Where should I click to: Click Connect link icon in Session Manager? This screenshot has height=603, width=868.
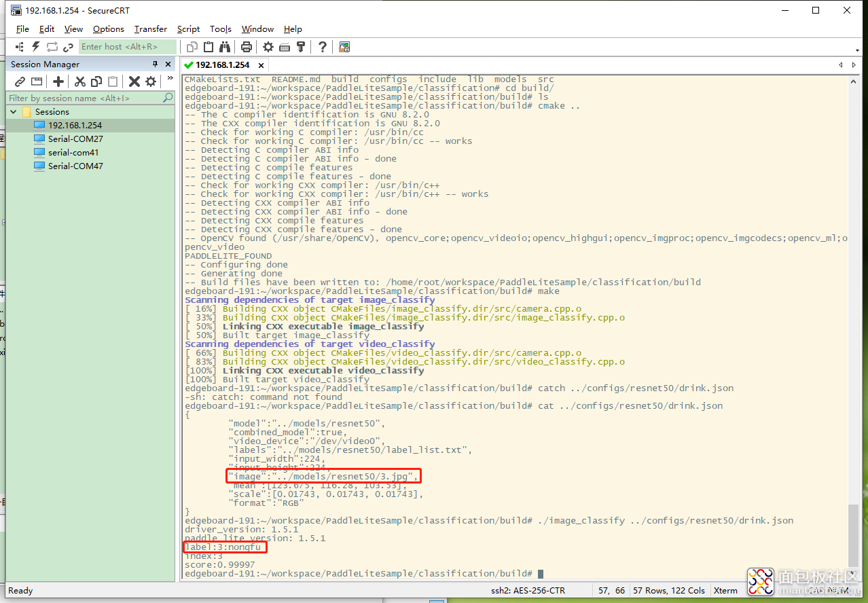click(x=20, y=81)
